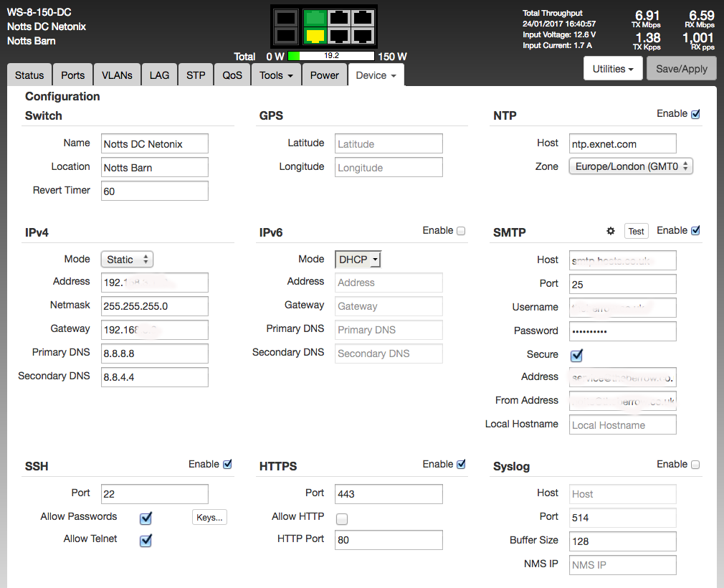Select the top SFP port icon
This screenshot has height=588, width=724.
pyautogui.click(x=287, y=19)
